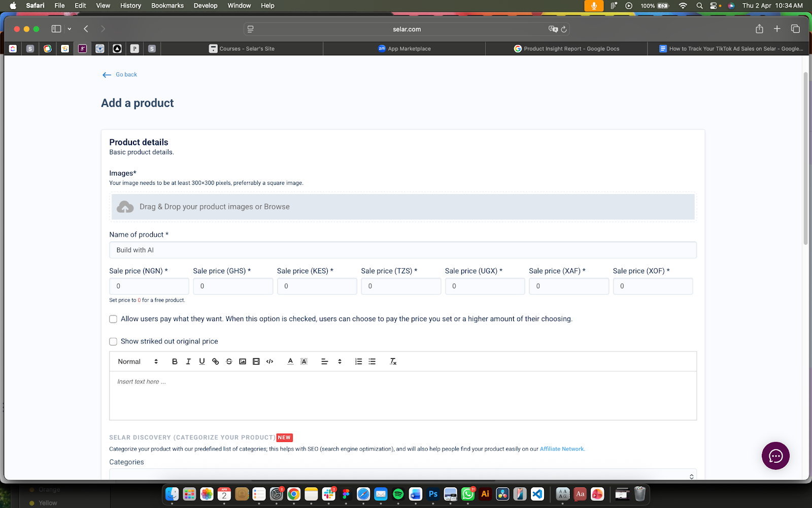Toggle code block formatting icon
The height and width of the screenshot is (508, 812).
[270, 362]
